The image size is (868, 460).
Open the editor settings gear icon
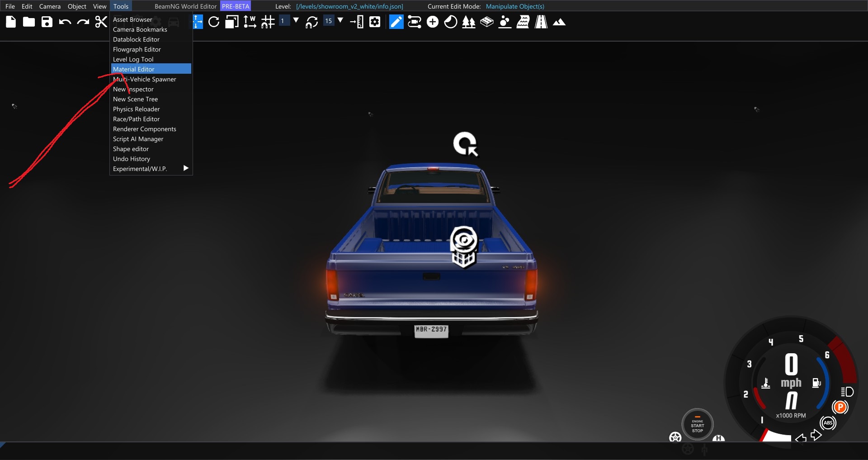tap(375, 22)
